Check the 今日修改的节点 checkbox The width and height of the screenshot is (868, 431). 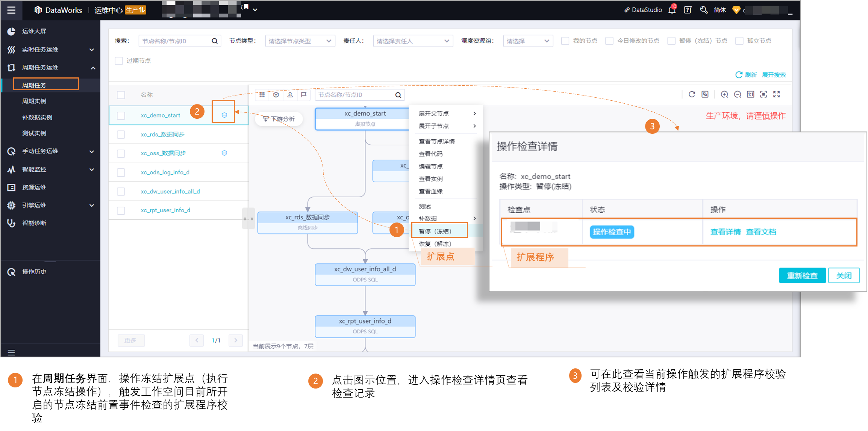pos(609,41)
